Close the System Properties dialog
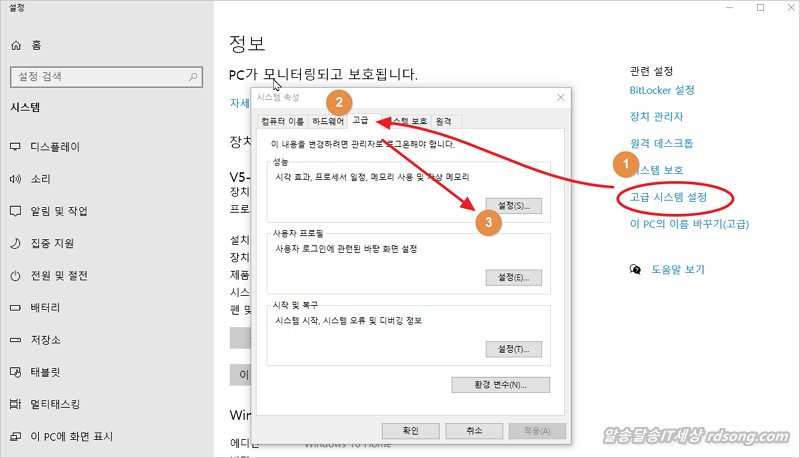Viewport: 800px width, 458px height. tap(560, 97)
